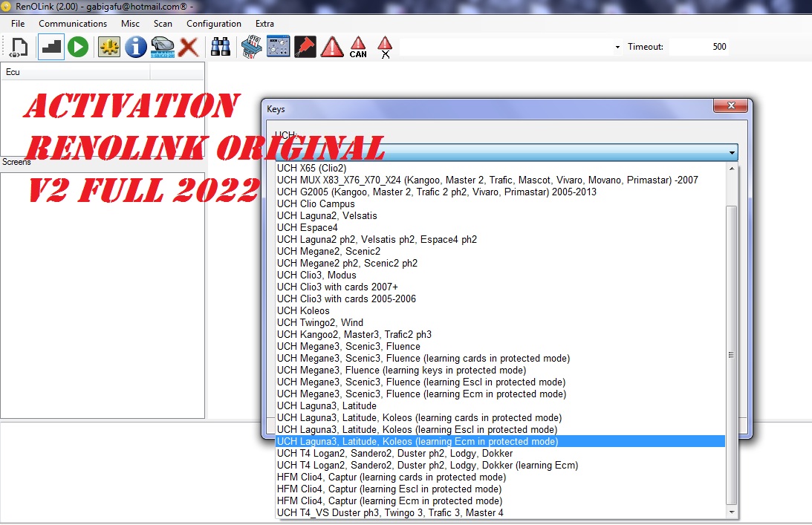Open the Configuration menu
The width and height of the screenshot is (812, 525).
(x=214, y=23)
